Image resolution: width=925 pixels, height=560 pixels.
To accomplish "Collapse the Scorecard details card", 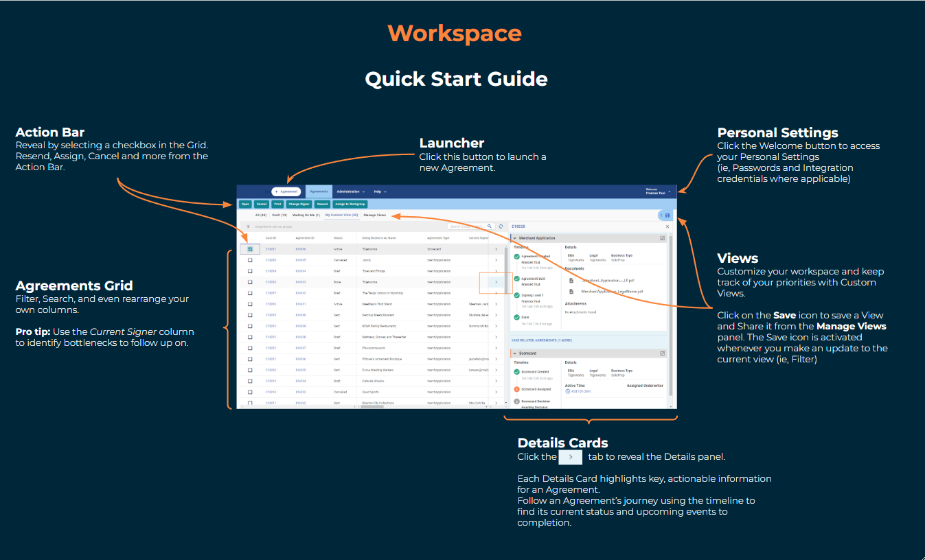I will tap(516, 353).
